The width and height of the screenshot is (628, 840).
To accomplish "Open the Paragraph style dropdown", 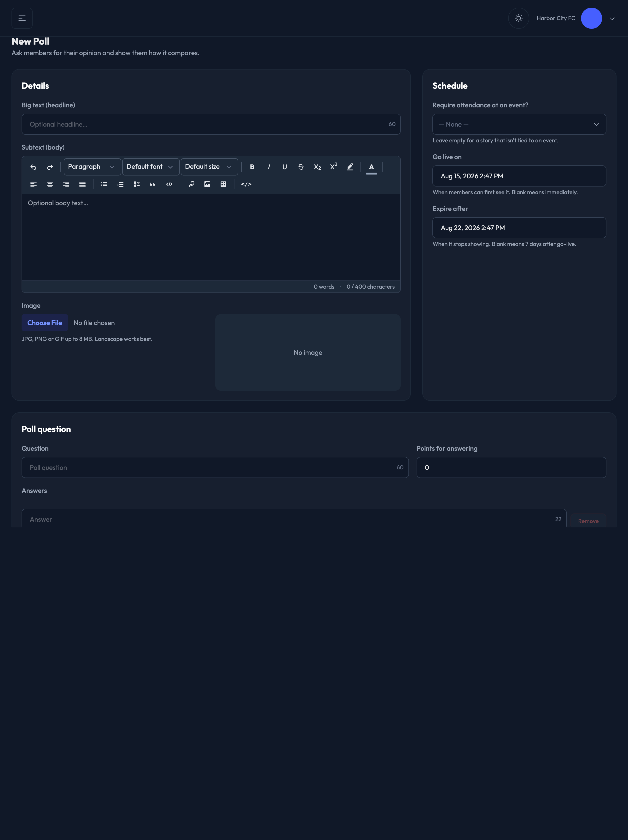I will (92, 167).
